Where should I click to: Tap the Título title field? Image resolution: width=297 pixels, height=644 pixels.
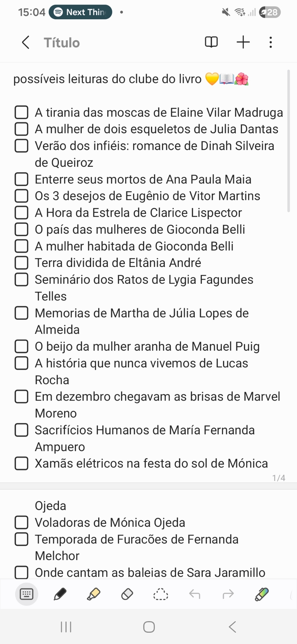[62, 43]
